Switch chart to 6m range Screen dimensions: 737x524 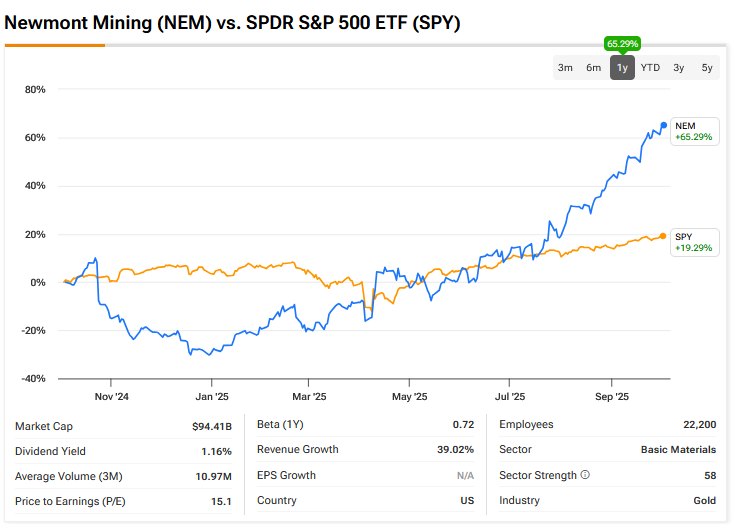click(594, 68)
